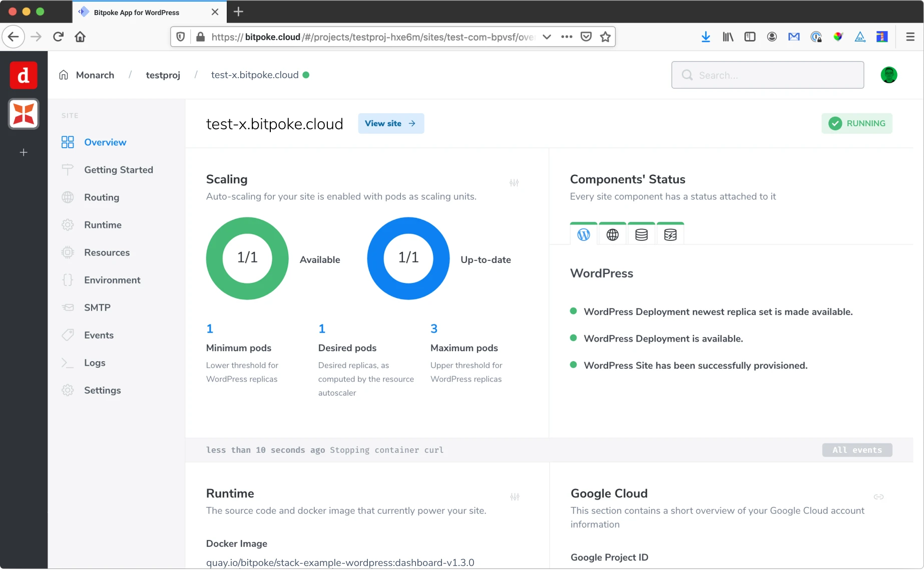Viewport: 924px width, 572px height.
Task: Navigate to Resources section
Action: point(107,252)
